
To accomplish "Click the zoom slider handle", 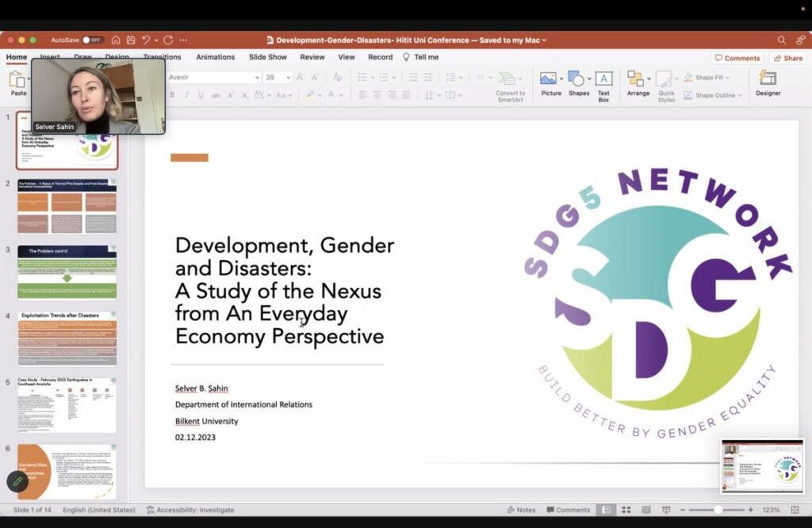I will pos(718,510).
